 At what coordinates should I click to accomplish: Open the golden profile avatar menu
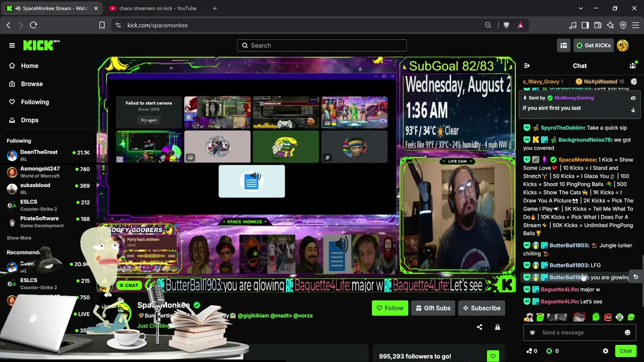click(x=623, y=45)
